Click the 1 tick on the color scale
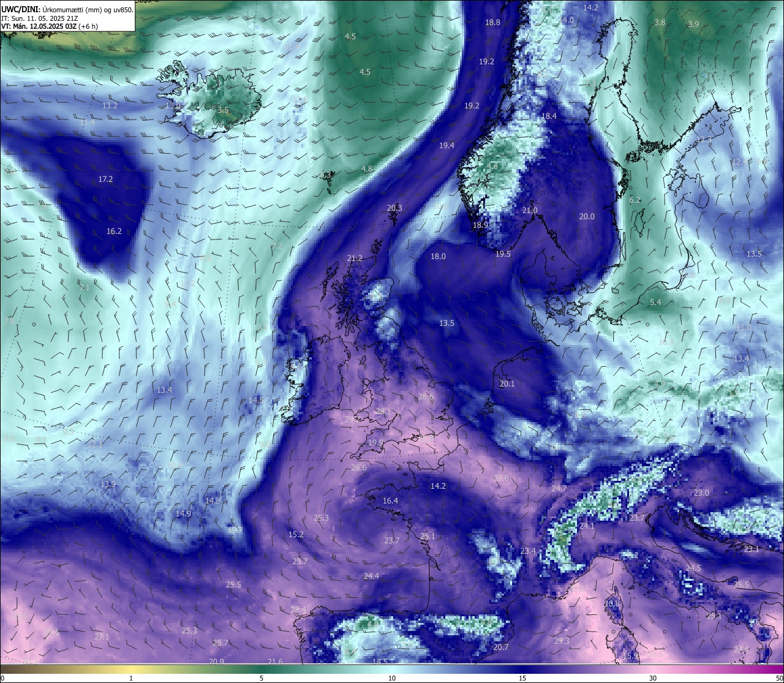Image resolution: width=784 pixels, height=683 pixels. [x=131, y=678]
